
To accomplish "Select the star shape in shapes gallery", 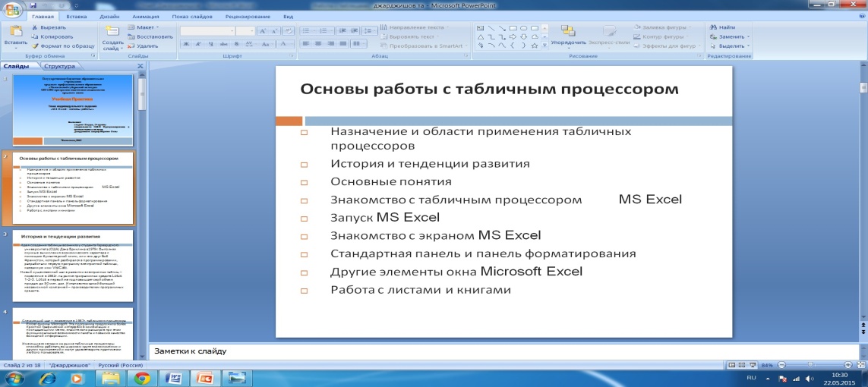I will (x=534, y=46).
